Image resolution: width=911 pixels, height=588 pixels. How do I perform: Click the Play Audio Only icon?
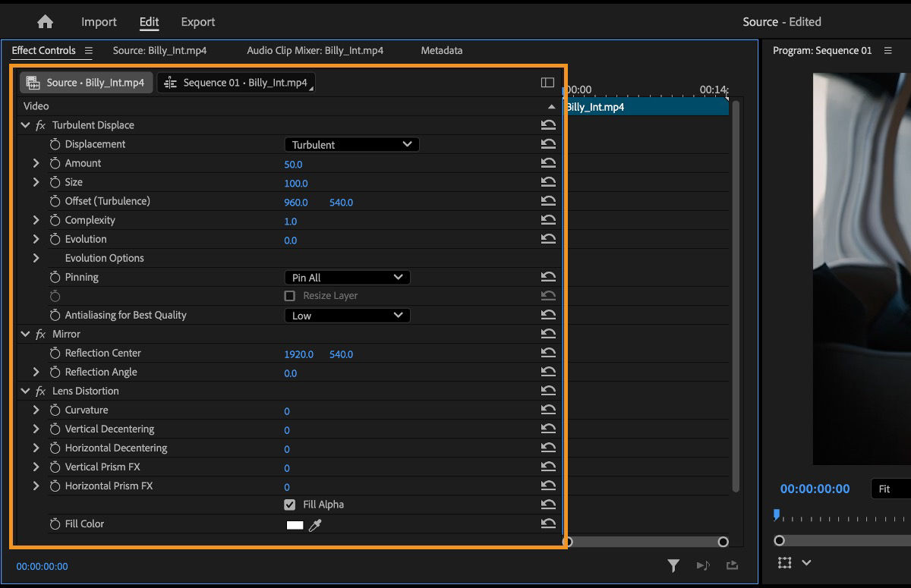[x=702, y=565]
